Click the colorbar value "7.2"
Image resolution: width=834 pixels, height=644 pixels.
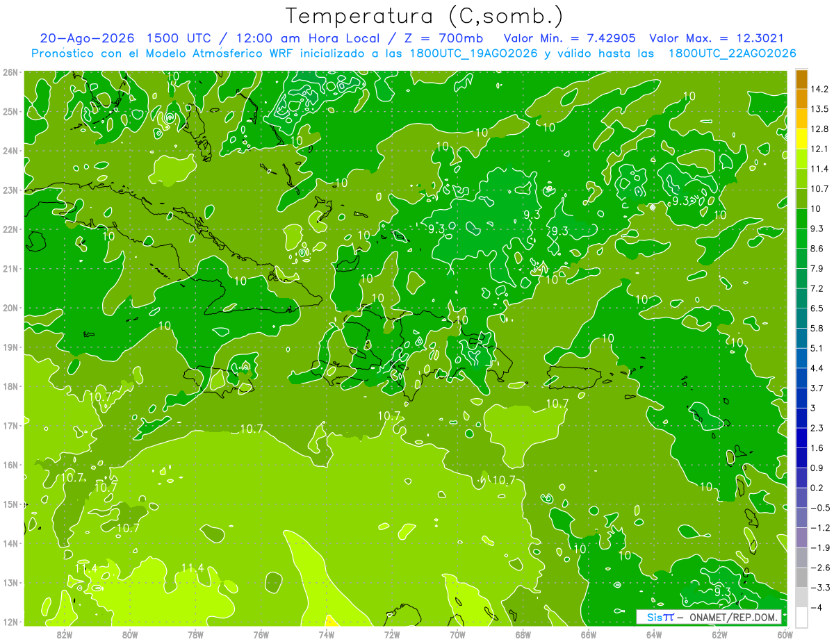point(817,288)
